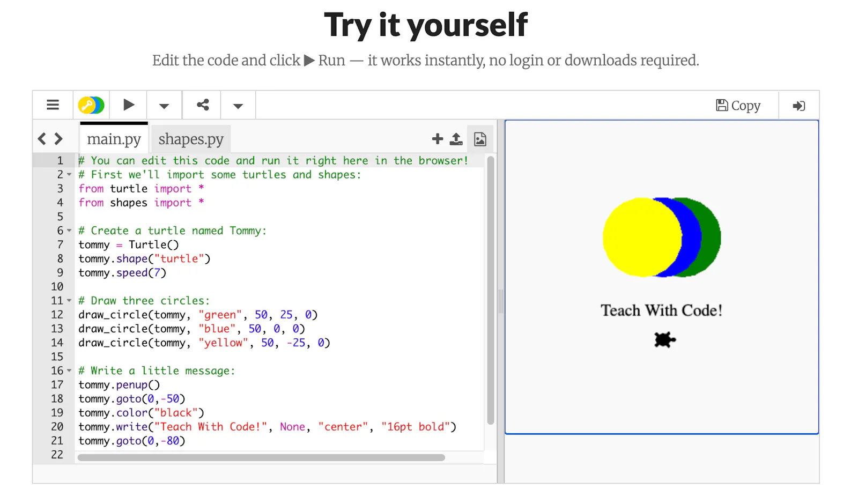Run the code with the play button
This screenshot has height=504, width=858.
pos(129,105)
